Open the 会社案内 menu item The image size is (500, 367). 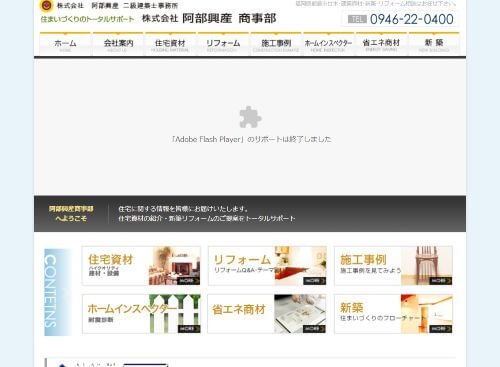118,44
